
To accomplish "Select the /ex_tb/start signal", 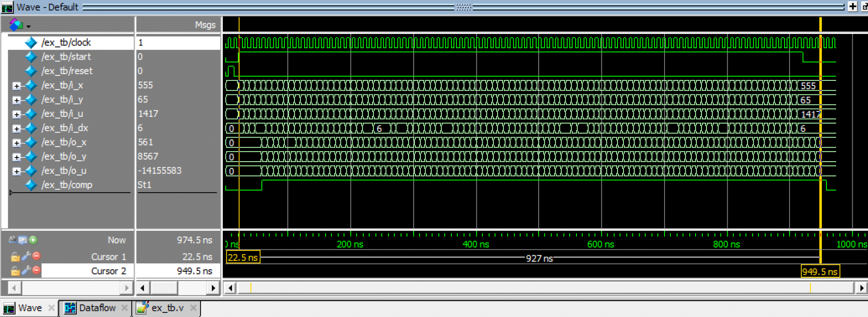I will (66, 57).
